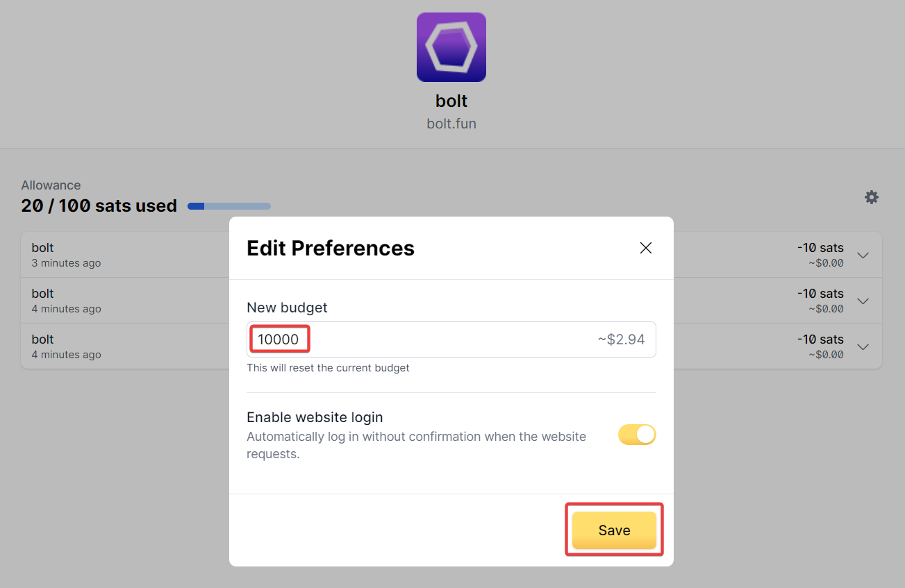Click the allowance usage progress bar
The height and width of the screenshot is (588, 905).
(229, 206)
